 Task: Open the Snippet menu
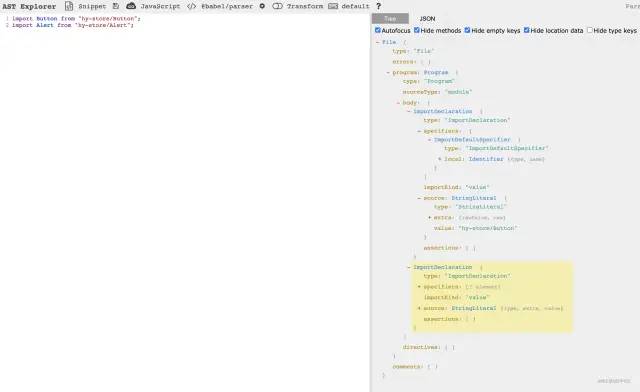(92, 6)
